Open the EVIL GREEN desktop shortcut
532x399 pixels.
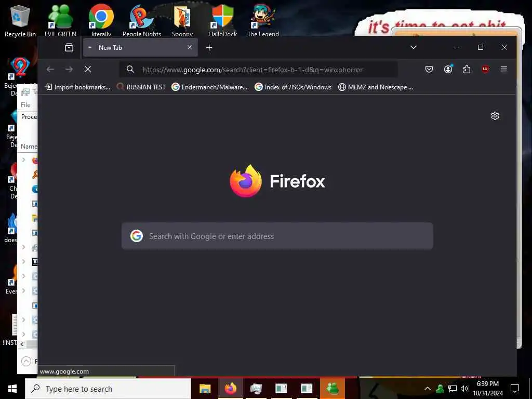click(x=60, y=20)
